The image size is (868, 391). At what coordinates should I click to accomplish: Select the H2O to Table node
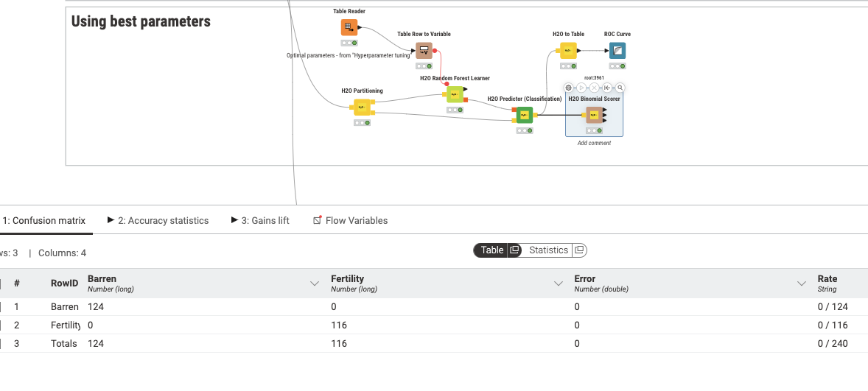coord(568,51)
